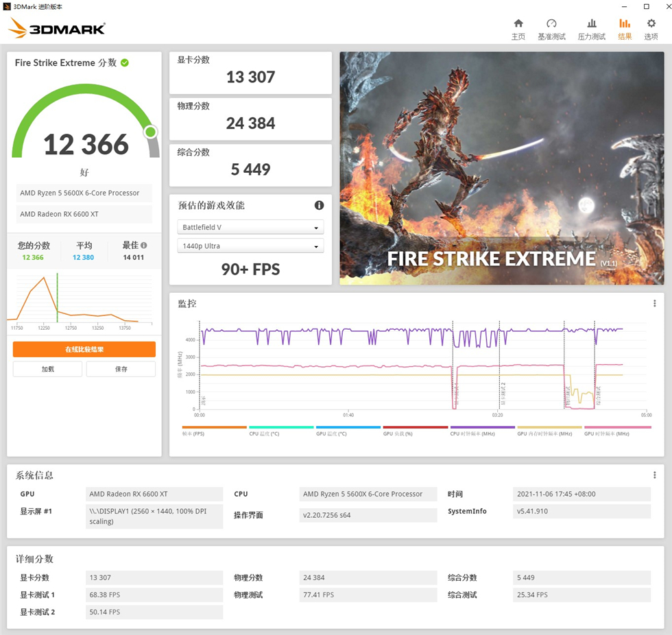
Task: Click the 加载 load button
Action: pyautogui.click(x=47, y=369)
